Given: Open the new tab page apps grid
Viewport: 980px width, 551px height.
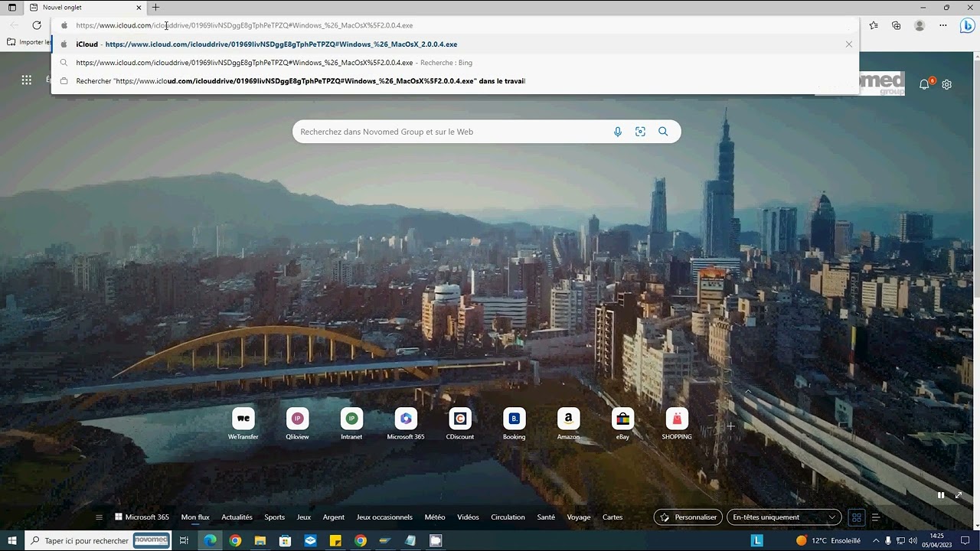Looking at the screenshot, I should 27,80.
